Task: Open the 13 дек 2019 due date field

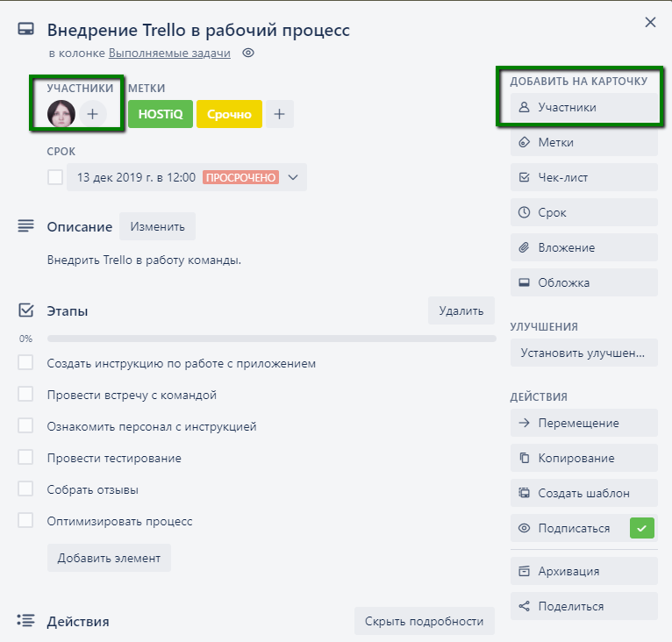Action: 187,177
